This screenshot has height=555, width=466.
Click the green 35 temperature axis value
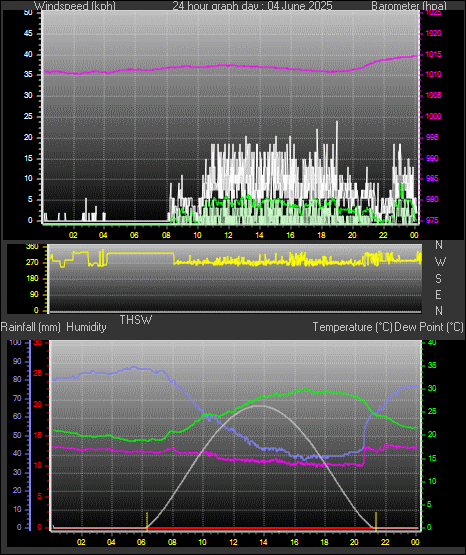click(432, 366)
